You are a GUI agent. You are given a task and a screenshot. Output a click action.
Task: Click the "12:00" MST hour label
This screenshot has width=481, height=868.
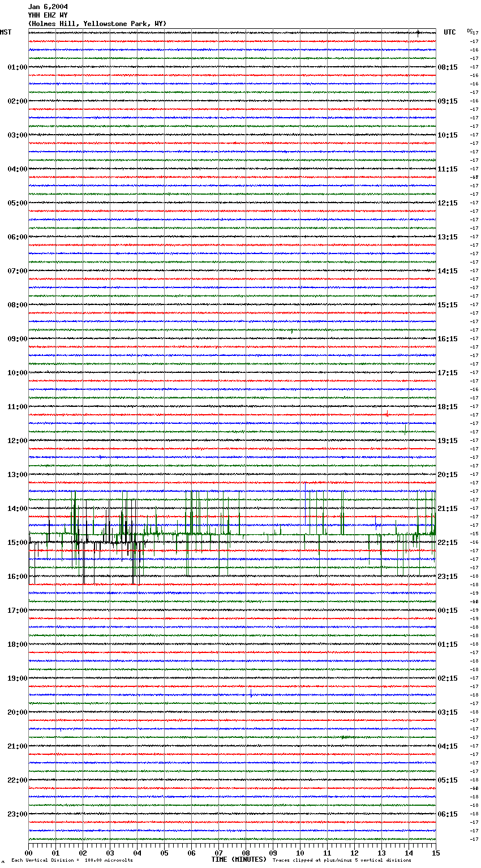18,441
